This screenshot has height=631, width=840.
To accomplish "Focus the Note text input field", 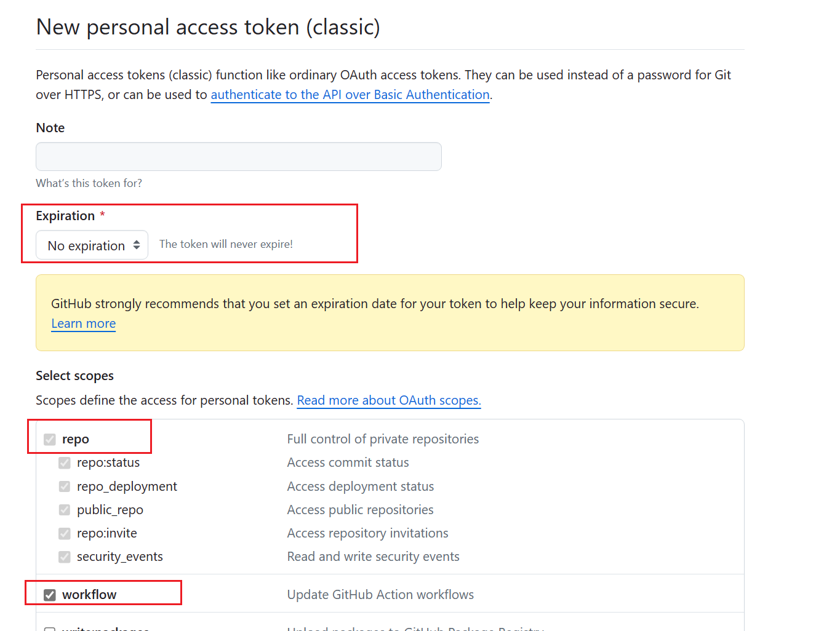I will tap(238, 157).
